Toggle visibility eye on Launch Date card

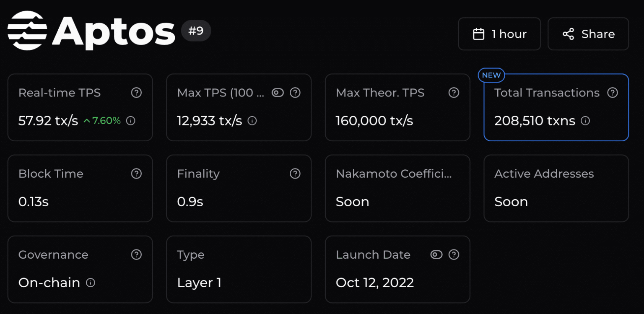click(436, 254)
